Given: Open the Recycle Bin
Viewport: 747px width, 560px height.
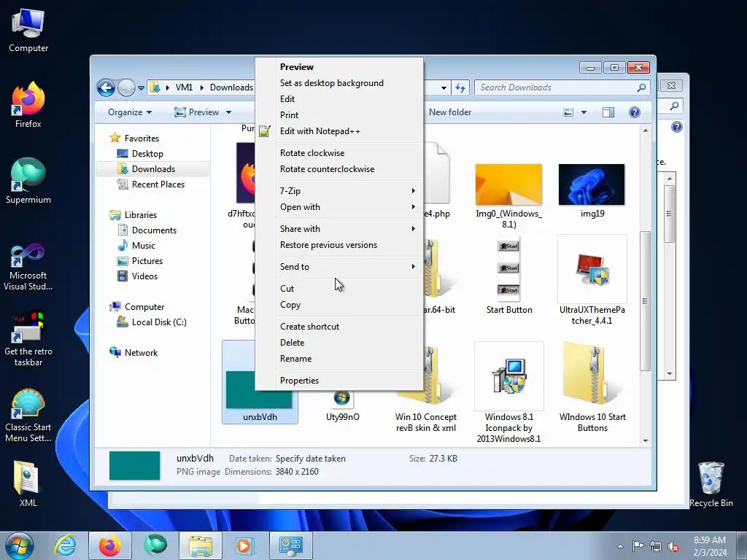Looking at the screenshot, I should point(711,484).
